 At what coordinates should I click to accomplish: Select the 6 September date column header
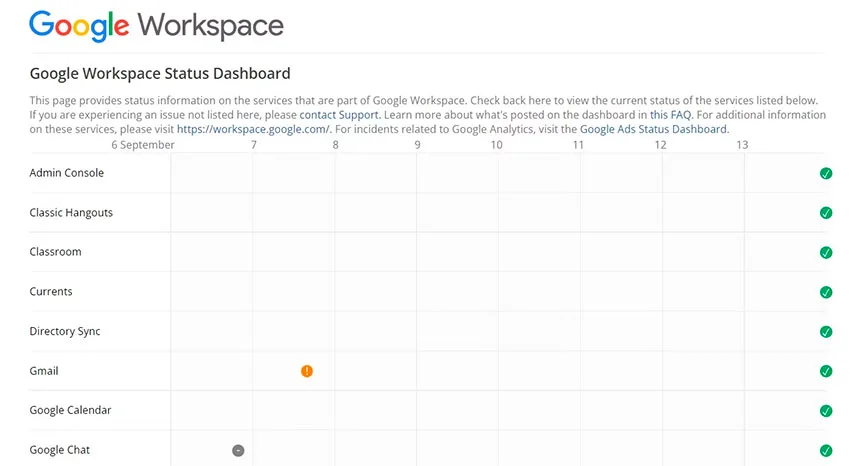[143, 145]
